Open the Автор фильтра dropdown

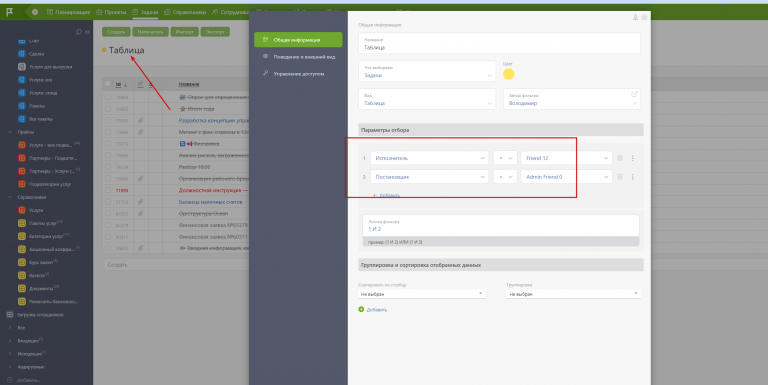click(x=572, y=99)
